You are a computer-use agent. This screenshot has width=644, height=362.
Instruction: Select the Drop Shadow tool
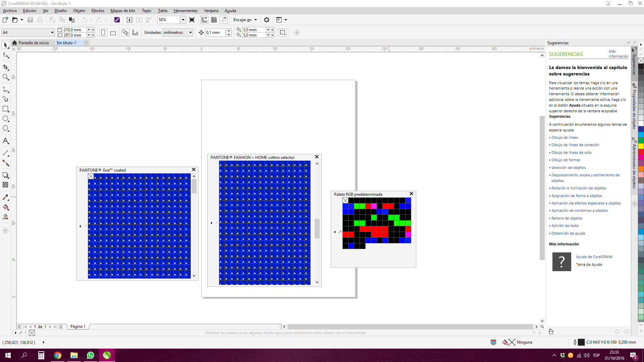5,175
